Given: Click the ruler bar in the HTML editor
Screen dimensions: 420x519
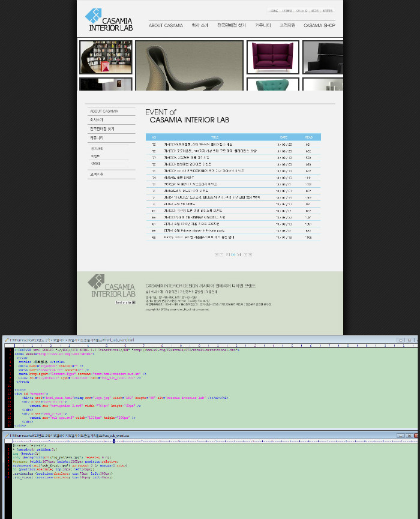Looking at the screenshot, I should [210, 346].
